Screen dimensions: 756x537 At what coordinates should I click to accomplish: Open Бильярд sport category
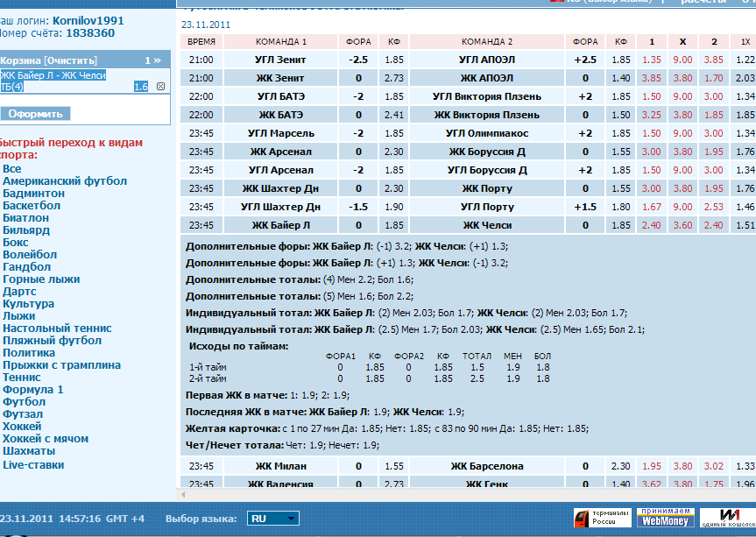(x=26, y=230)
